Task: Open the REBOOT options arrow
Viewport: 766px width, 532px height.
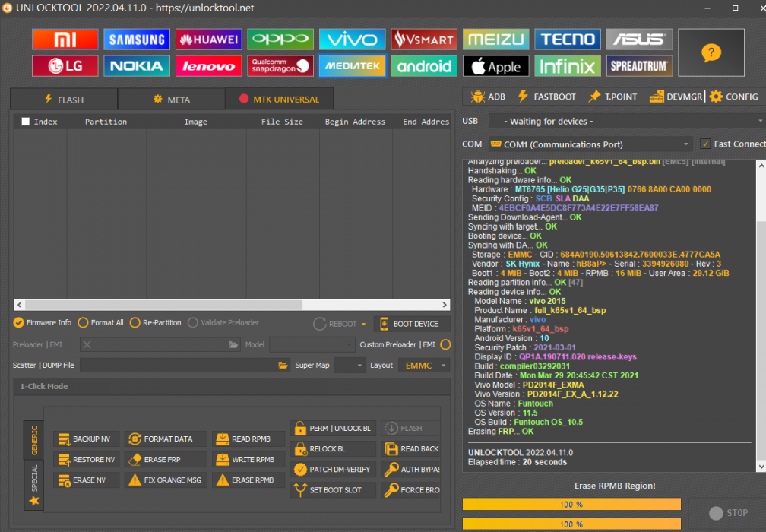Action: pos(363,324)
